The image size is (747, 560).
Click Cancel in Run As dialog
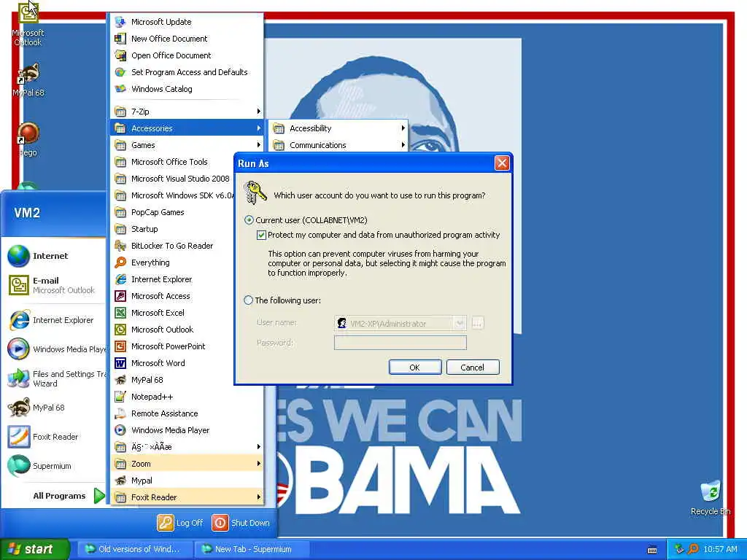click(x=472, y=367)
